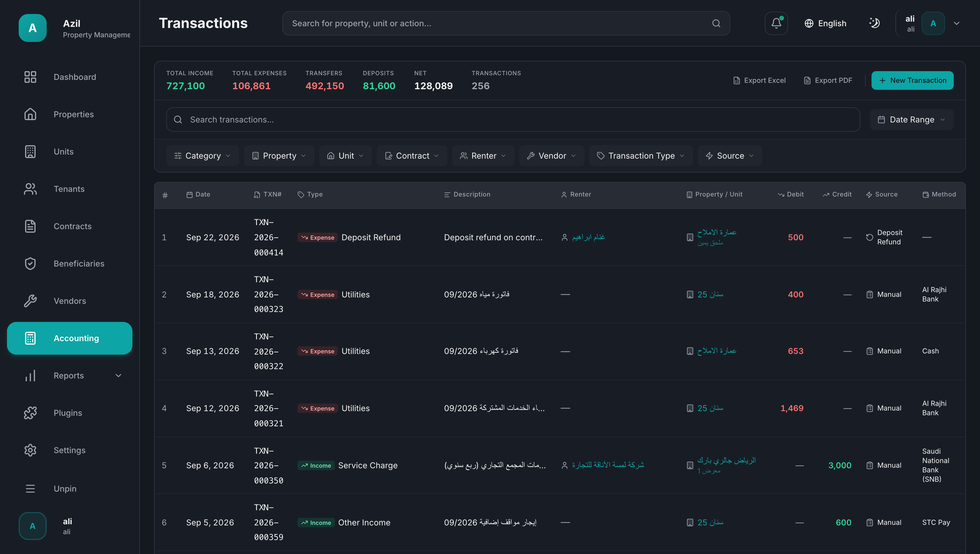
Task: Click the Plugins puzzle icon
Action: (x=30, y=413)
